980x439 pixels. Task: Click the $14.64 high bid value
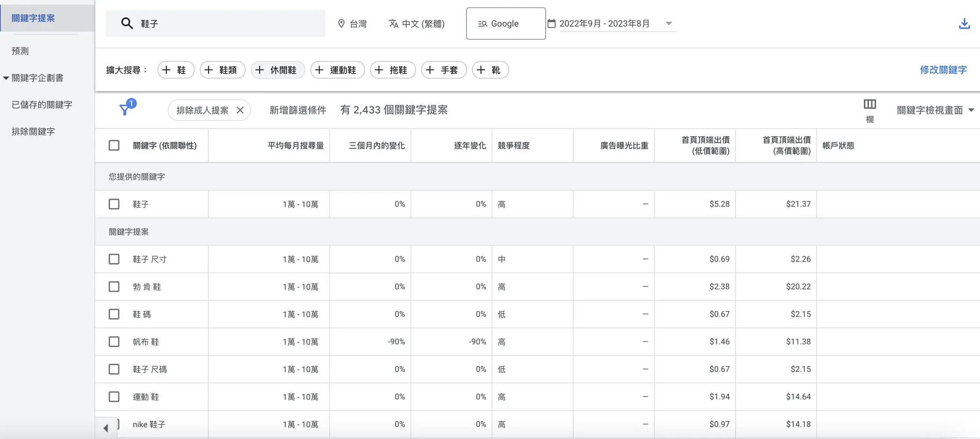[798, 397]
